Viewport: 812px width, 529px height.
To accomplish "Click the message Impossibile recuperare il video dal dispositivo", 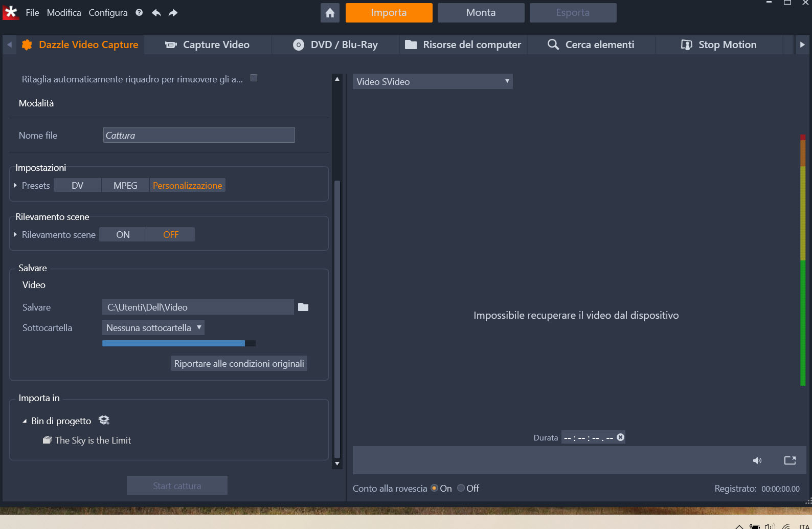I will (x=576, y=315).
